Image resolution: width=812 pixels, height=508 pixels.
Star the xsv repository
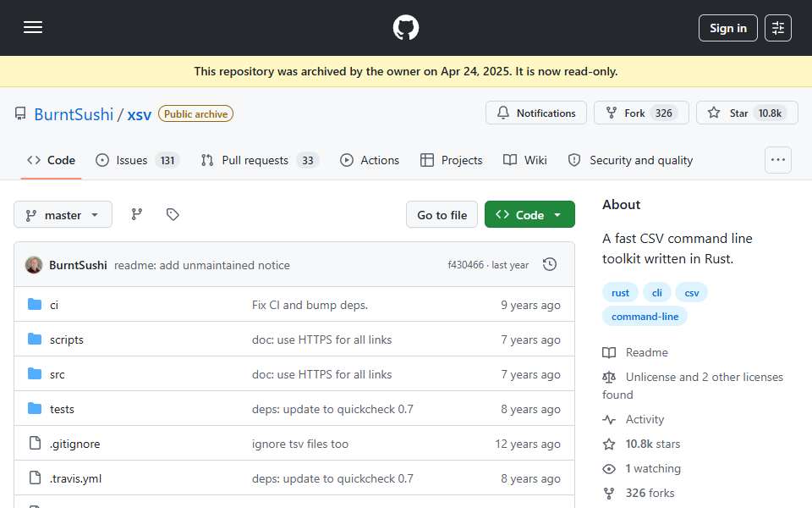747,113
